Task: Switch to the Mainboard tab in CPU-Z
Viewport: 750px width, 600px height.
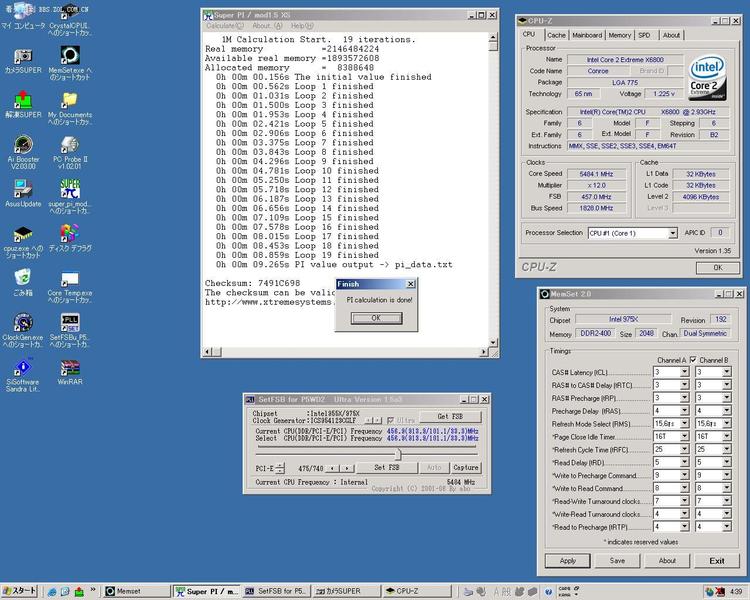Action: [x=587, y=35]
